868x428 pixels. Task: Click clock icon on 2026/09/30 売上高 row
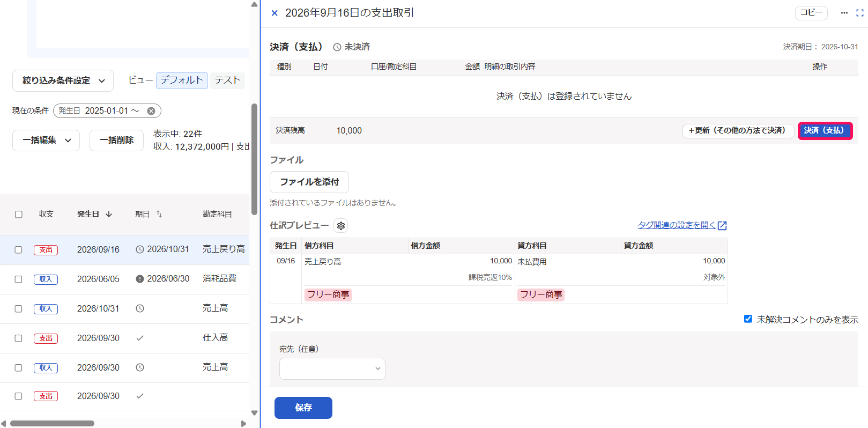click(x=140, y=367)
